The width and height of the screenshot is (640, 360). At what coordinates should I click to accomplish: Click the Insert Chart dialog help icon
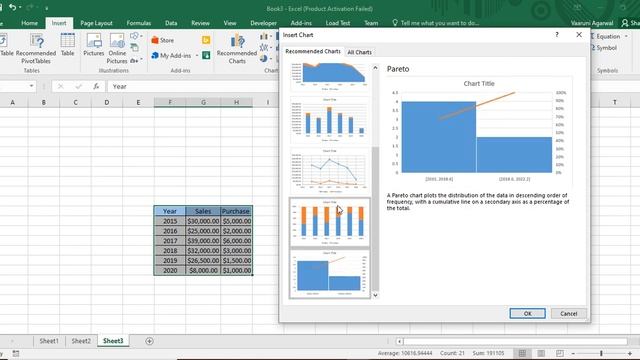557,35
